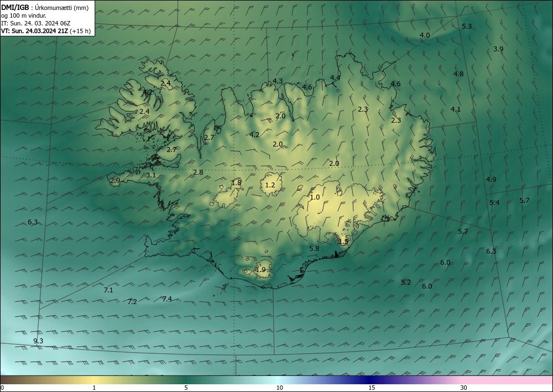Click the '10' tick on the color scale
The width and height of the screenshot is (553, 392).
(279, 388)
